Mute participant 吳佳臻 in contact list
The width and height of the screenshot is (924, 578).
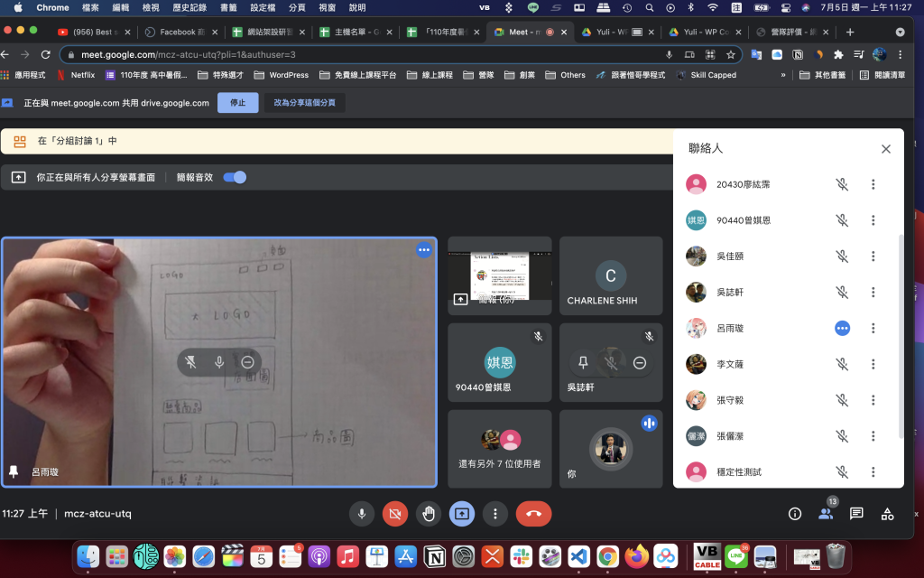coord(842,256)
